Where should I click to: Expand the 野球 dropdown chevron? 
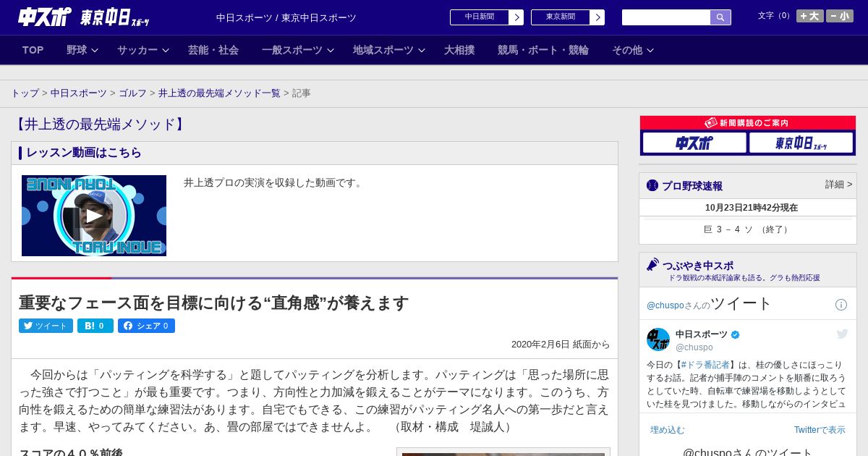tap(95, 50)
